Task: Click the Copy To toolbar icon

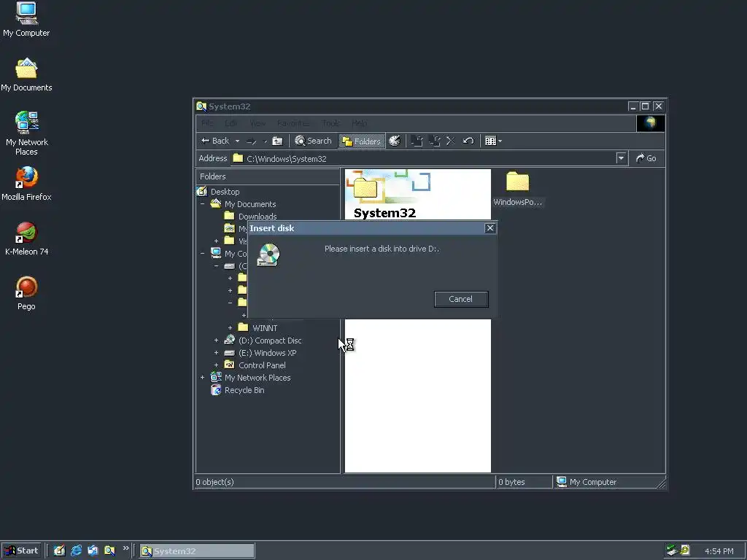Action: pyautogui.click(x=434, y=141)
